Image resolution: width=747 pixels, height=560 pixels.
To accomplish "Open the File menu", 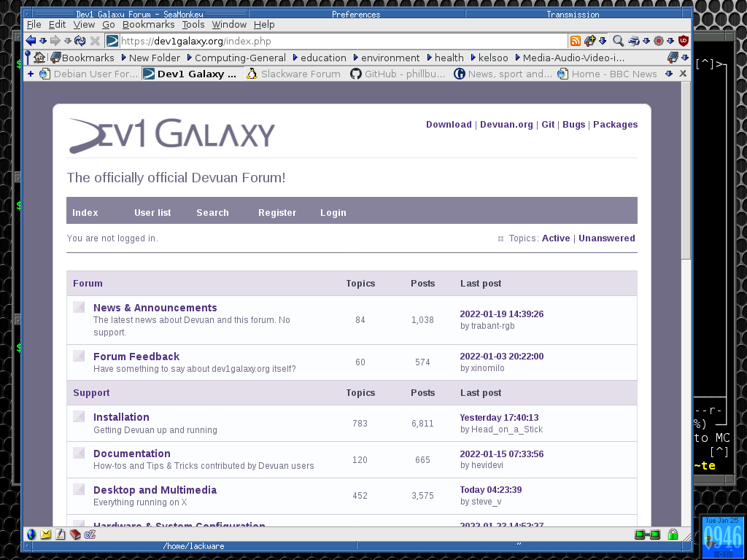I will [x=34, y=24].
